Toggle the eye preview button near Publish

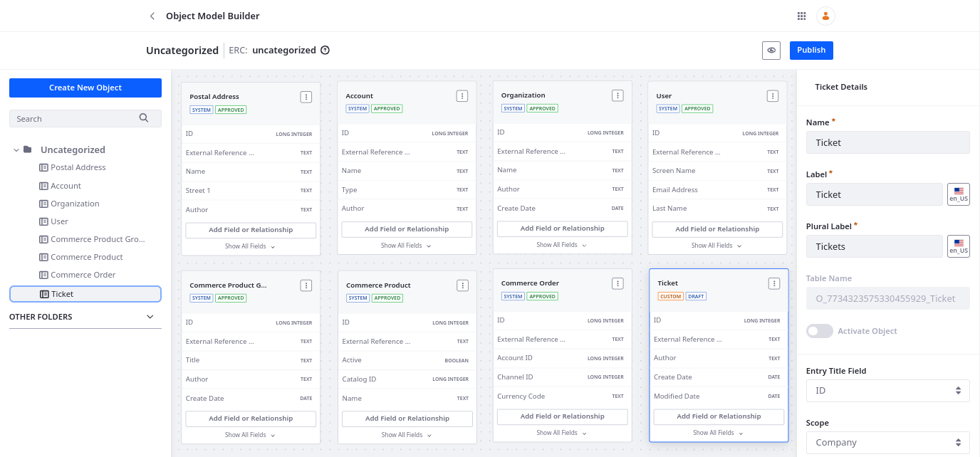point(771,51)
